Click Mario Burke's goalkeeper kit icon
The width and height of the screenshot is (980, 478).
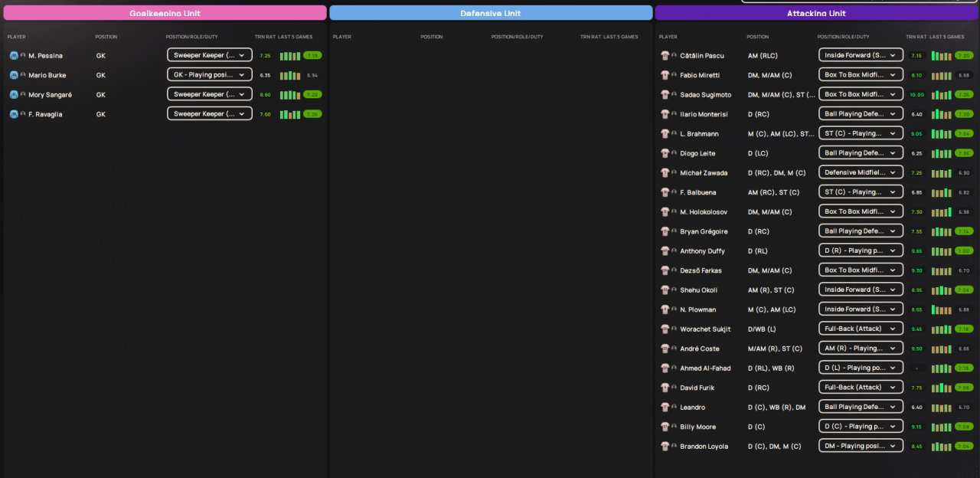[14, 75]
